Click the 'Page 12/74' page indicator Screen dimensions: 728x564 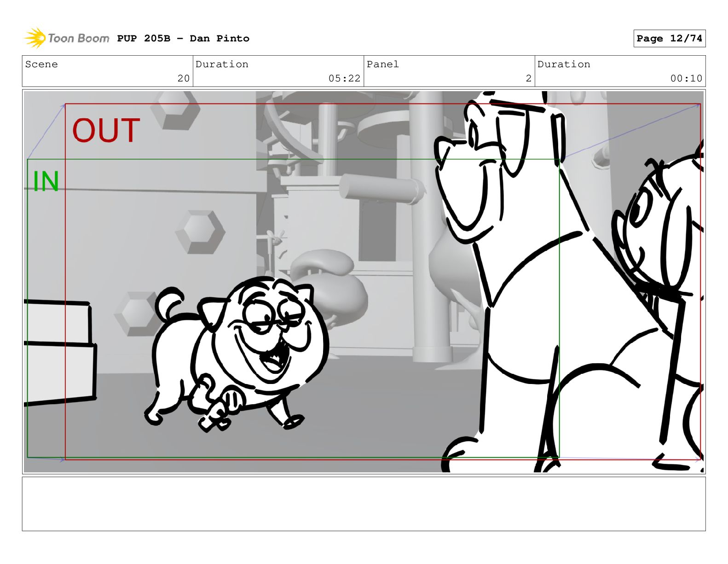click(669, 39)
